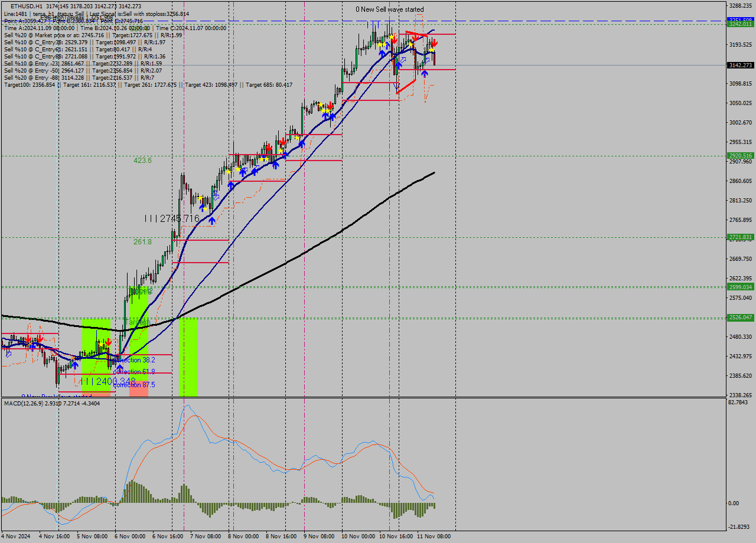
Task: Click the 2338.265 price scale value
Action: click(x=741, y=395)
